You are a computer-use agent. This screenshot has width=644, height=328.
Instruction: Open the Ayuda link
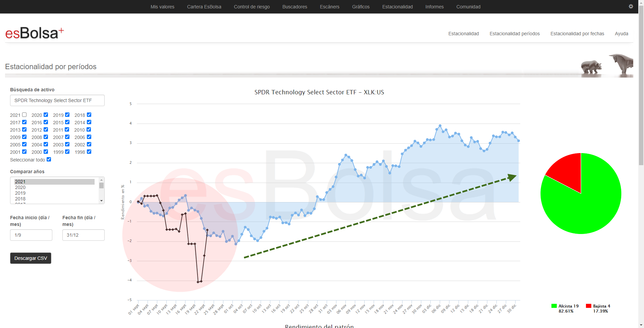click(x=621, y=34)
